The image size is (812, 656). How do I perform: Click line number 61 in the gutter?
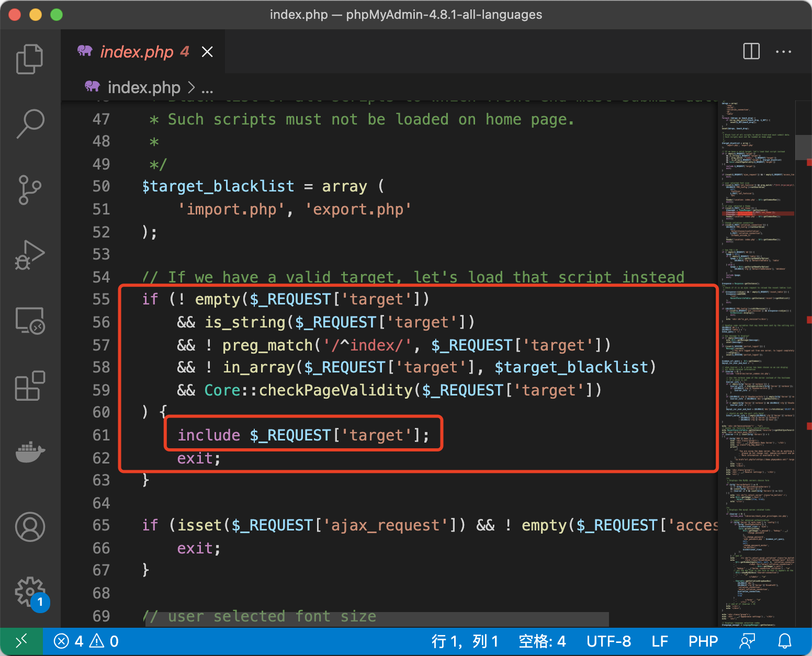(101, 435)
